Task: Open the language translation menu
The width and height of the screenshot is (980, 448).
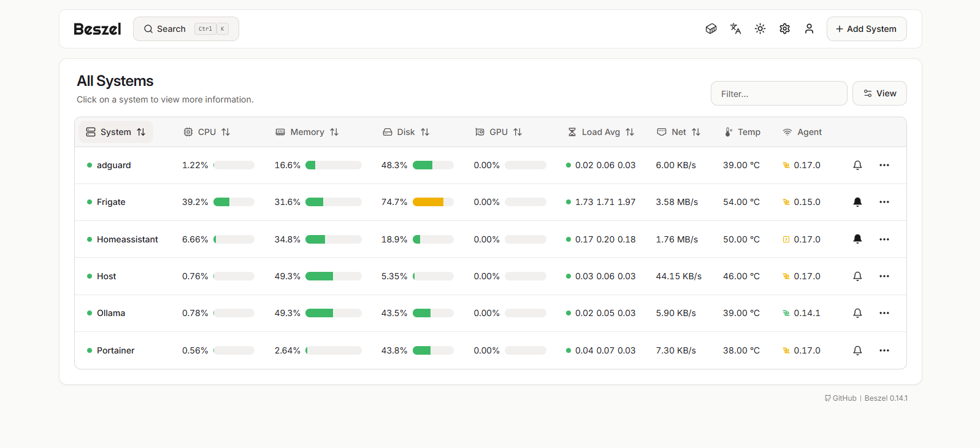Action: [735, 29]
